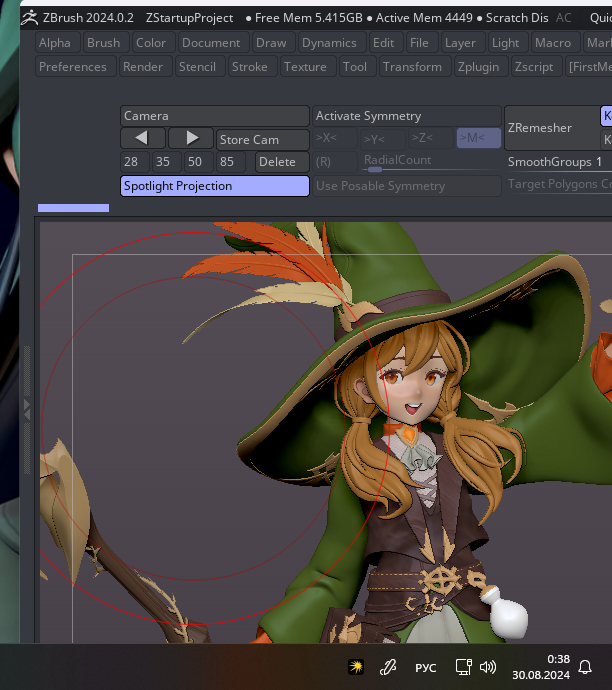Open the Light menu

506,43
